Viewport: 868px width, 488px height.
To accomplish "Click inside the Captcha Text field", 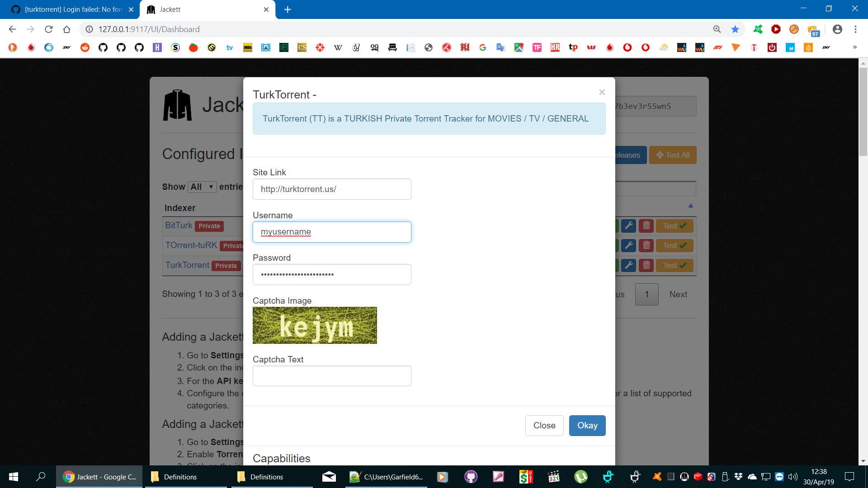I will 331,375.
